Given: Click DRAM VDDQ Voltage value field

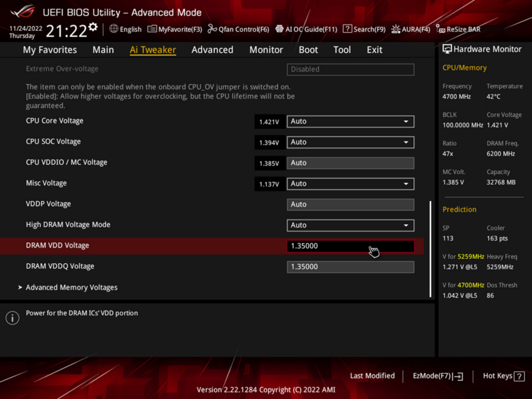Looking at the screenshot, I should click(351, 267).
